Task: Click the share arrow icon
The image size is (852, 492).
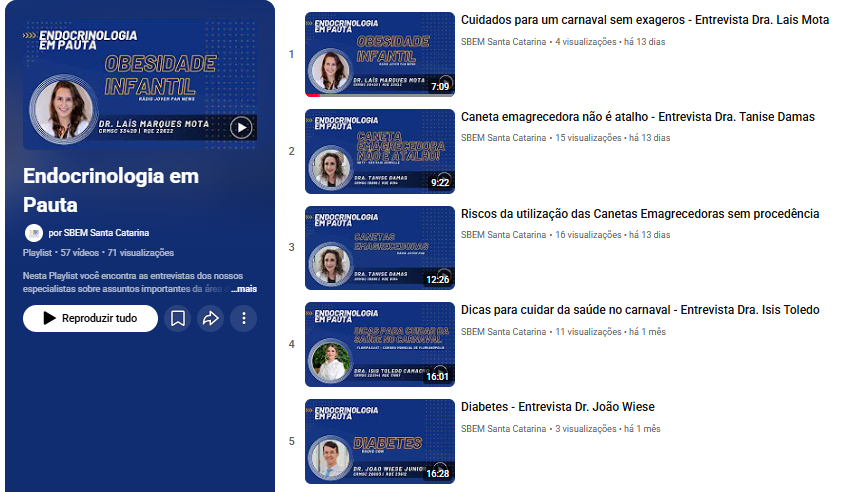Action: (211, 318)
